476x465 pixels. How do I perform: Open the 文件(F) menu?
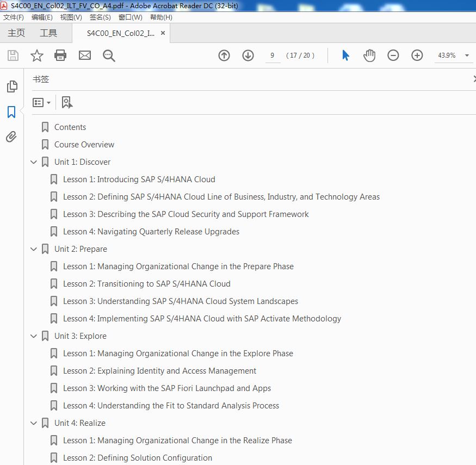coord(14,17)
